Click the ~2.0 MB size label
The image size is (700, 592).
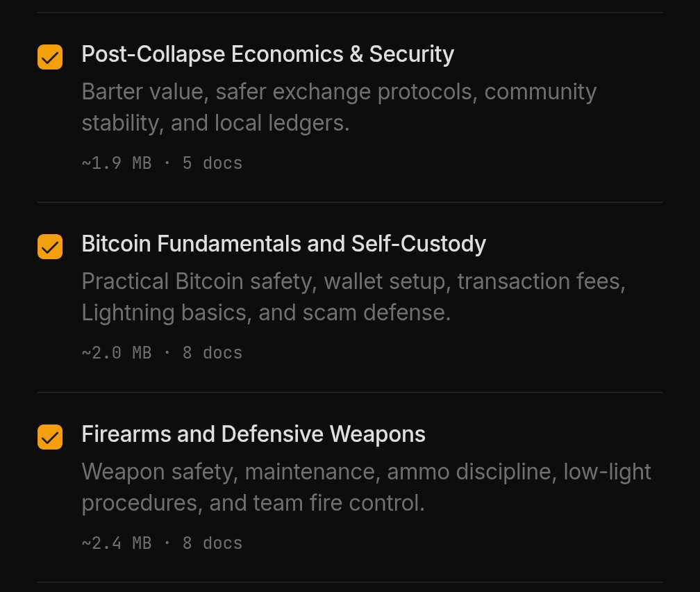click(x=117, y=353)
